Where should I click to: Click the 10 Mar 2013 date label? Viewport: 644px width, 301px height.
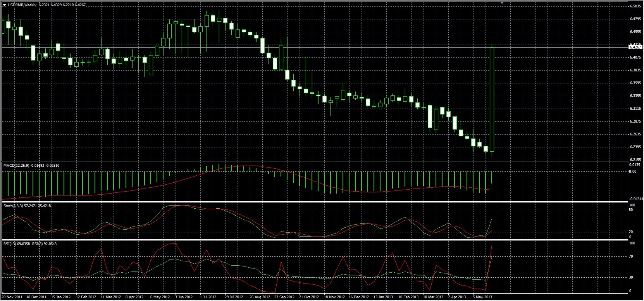pos(433,297)
